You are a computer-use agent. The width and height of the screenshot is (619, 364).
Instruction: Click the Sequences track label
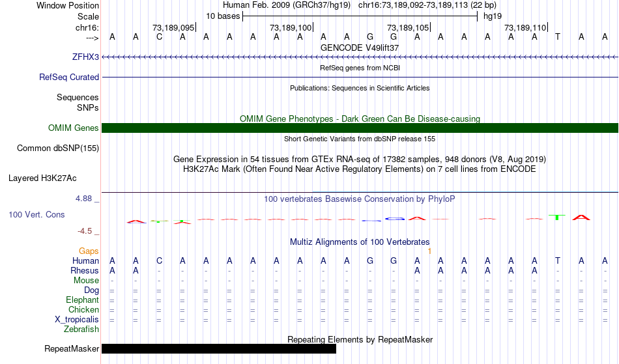[78, 97]
